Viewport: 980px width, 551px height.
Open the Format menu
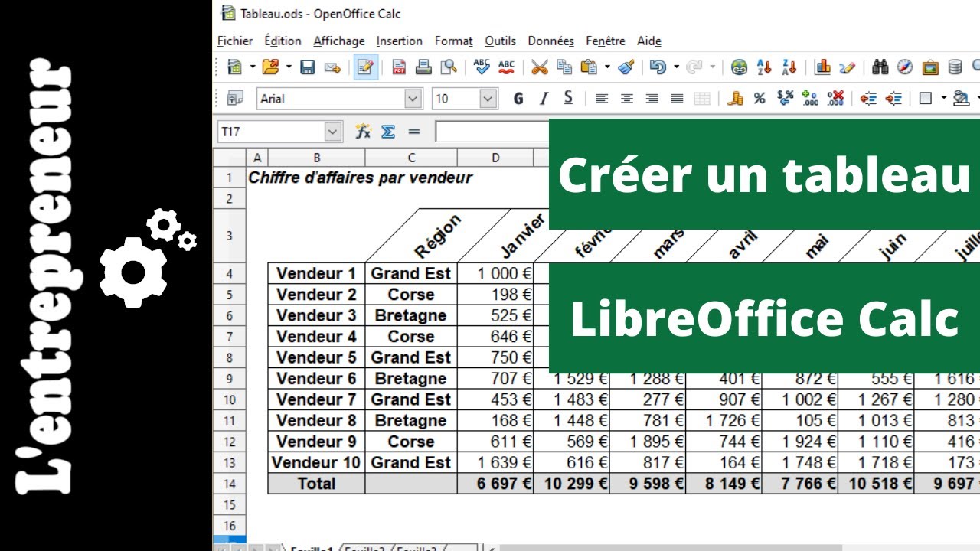pyautogui.click(x=454, y=41)
